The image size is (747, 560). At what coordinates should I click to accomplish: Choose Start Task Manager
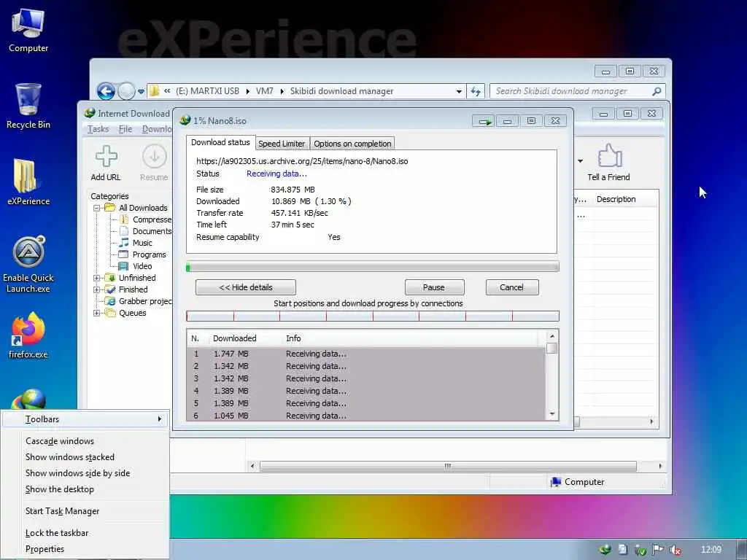[86, 511]
